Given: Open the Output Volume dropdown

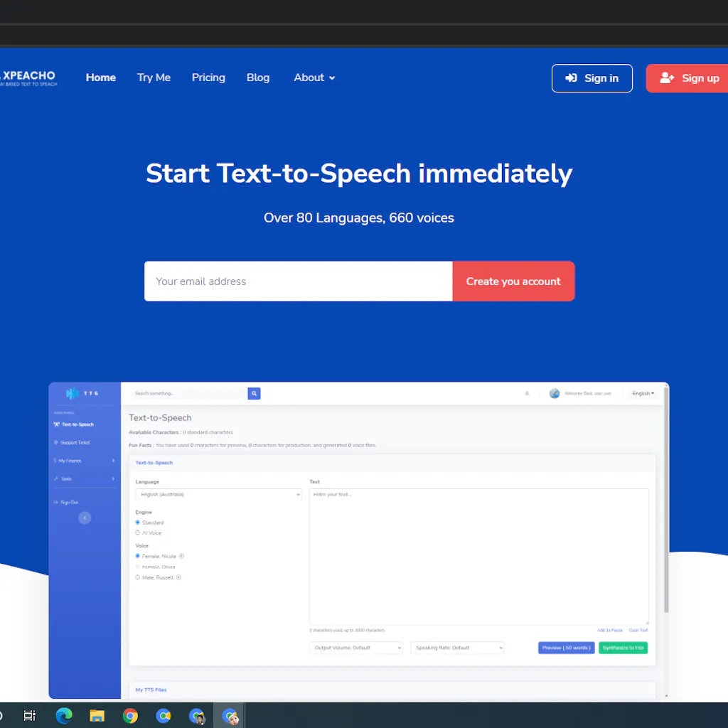Looking at the screenshot, I should tap(356, 648).
